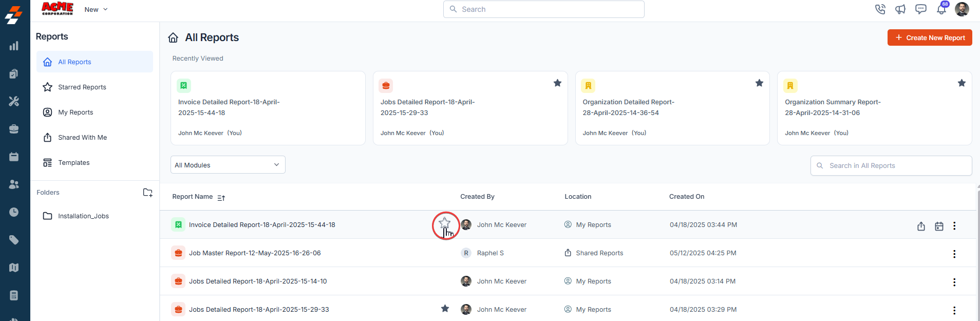Viewport: 980px width, 321px height.
Task: Open the users people sidebar icon
Action: [x=14, y=184]
